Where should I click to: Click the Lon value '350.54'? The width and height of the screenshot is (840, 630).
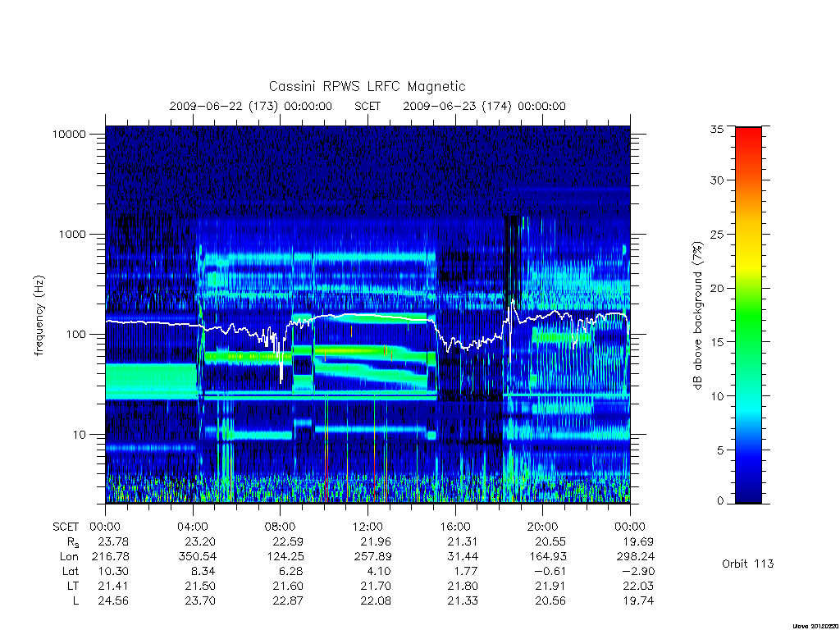[198, 557]
